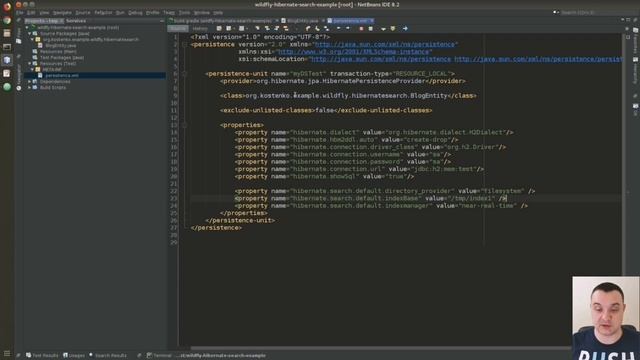Screen dimensions: 640x360
Task: Open the Terminal output tab
Action: (x=159, y=356)
